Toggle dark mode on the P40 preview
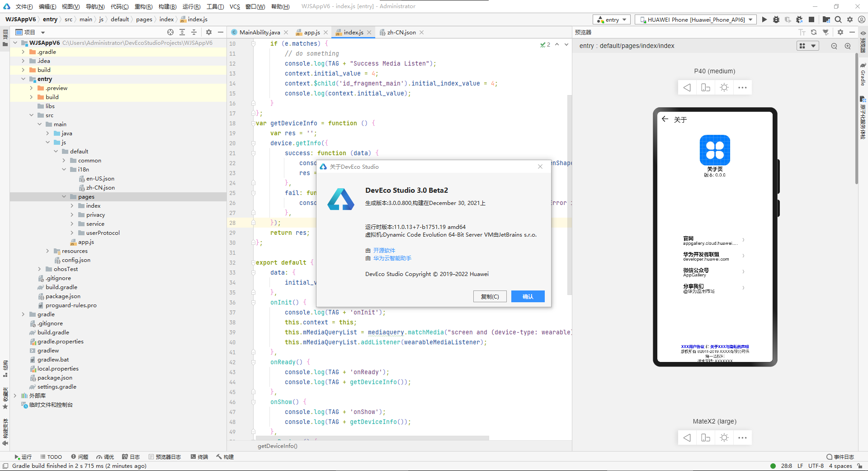The image size is (868, 471). pyautogui.click(x=724, y=88)
